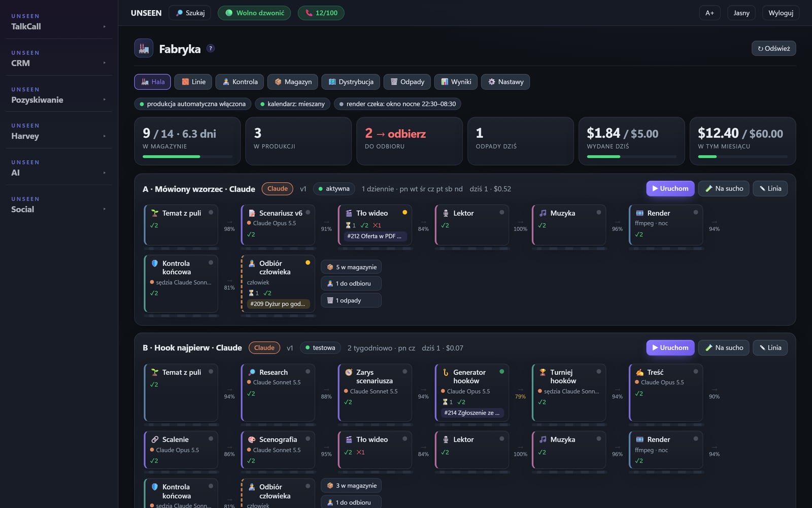The image size is (812, 508).
Task: Click the Kontrola końcowa shield icon in line A
Action: (155, 264)
